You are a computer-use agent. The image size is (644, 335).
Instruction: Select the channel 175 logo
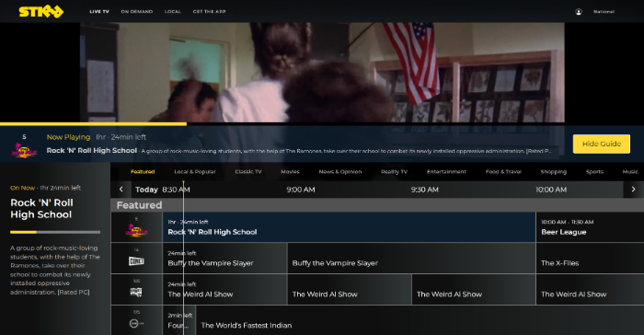click(136, 323)
